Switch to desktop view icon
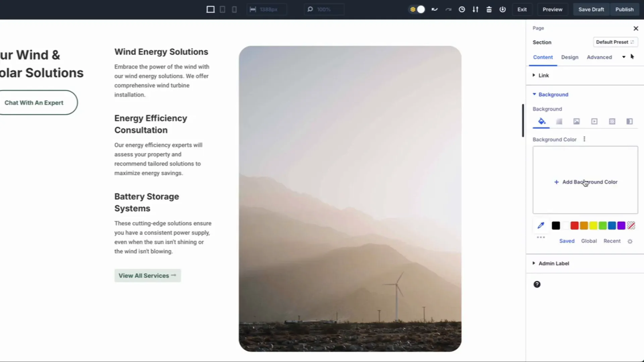644x362 pixels. coord(210,9)
